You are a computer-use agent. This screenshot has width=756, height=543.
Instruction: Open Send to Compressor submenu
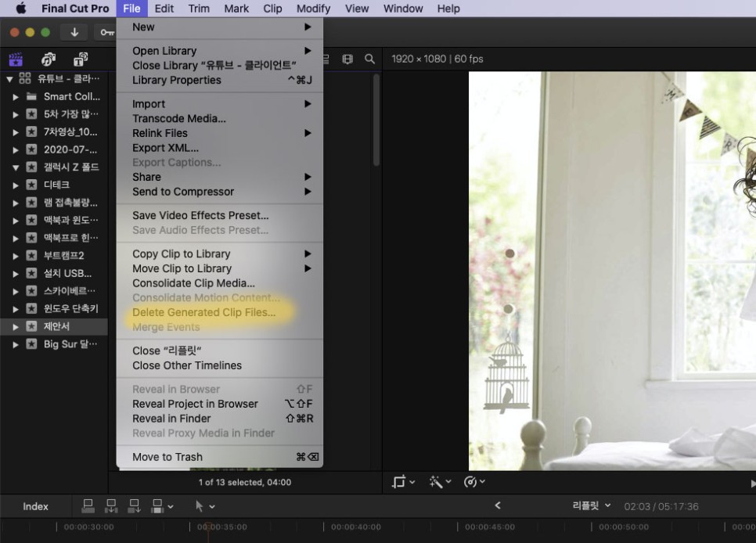219,192
